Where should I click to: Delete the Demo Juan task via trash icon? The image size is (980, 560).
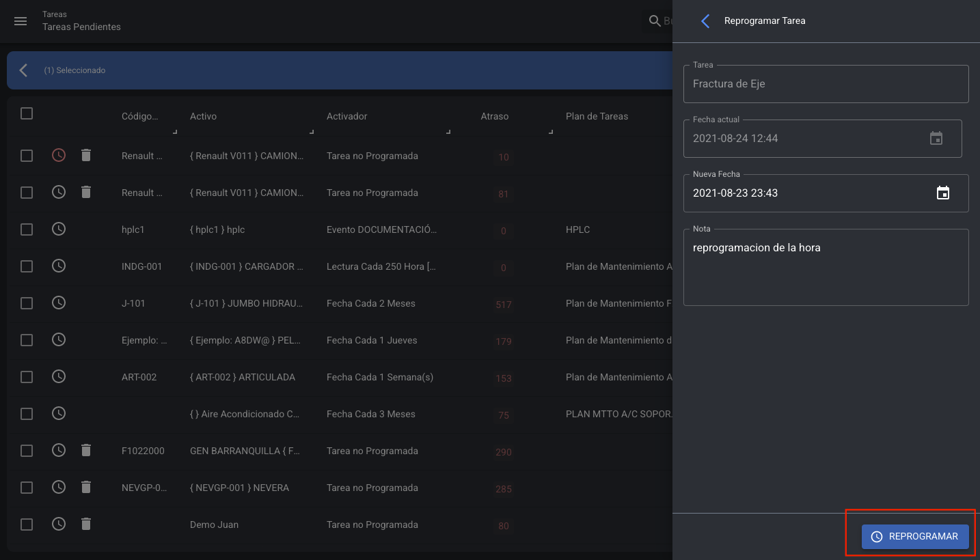85,524
